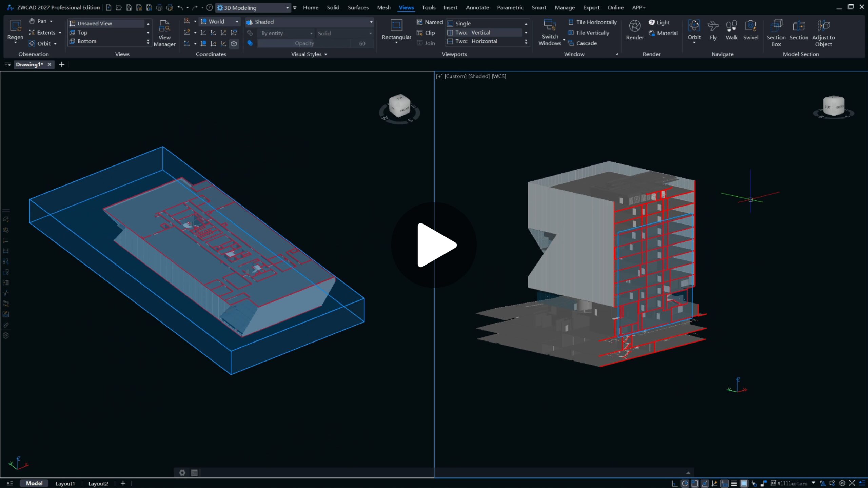868x488 pixels.
Task: Click the Opacity slider
Action: coord(304,43)
